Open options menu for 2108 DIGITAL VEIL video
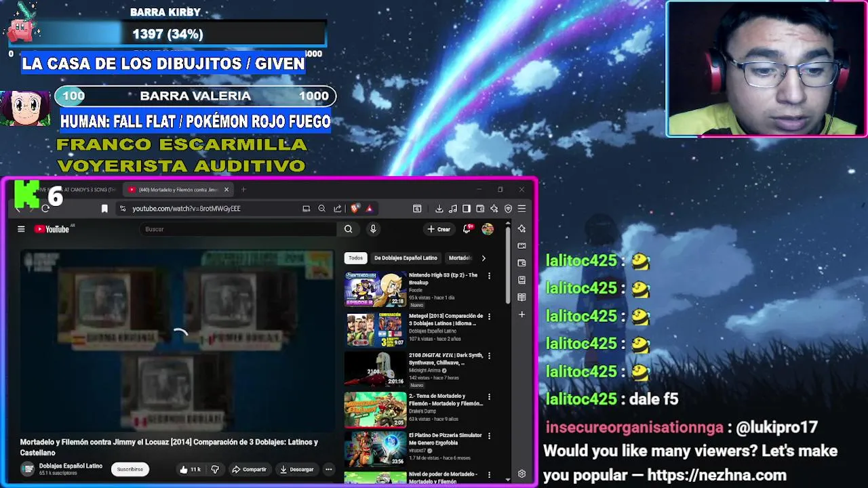868x488 pixels. (489, 356)
